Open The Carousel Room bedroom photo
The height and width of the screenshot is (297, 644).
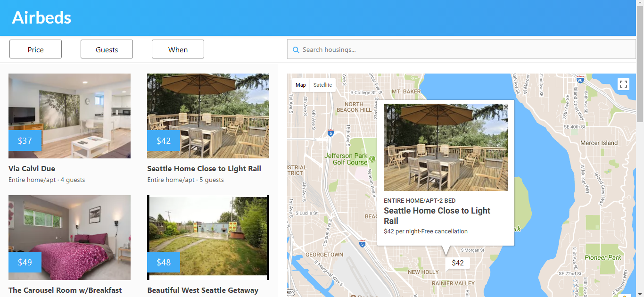(x=69, y=238)
